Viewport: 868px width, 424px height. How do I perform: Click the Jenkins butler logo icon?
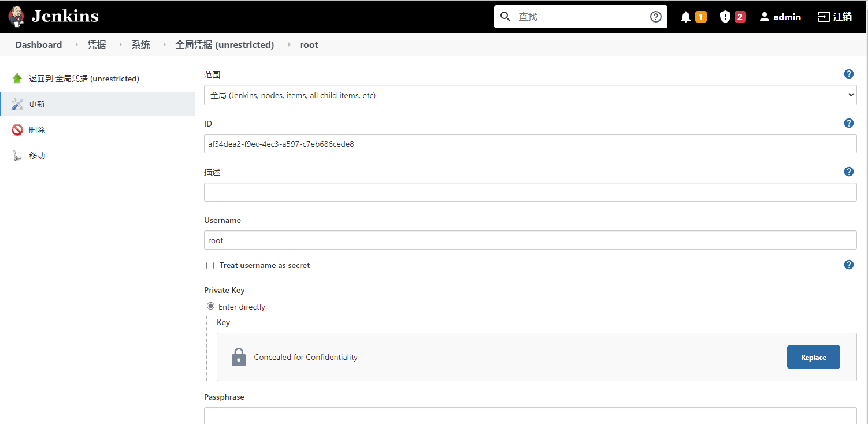point(17,17)
